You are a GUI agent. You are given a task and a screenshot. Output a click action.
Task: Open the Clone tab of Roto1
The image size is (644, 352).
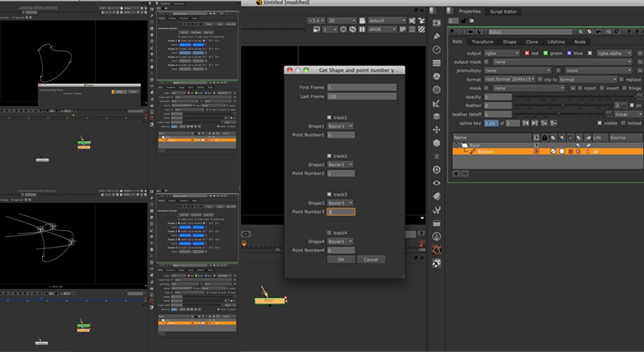point(532,42)
